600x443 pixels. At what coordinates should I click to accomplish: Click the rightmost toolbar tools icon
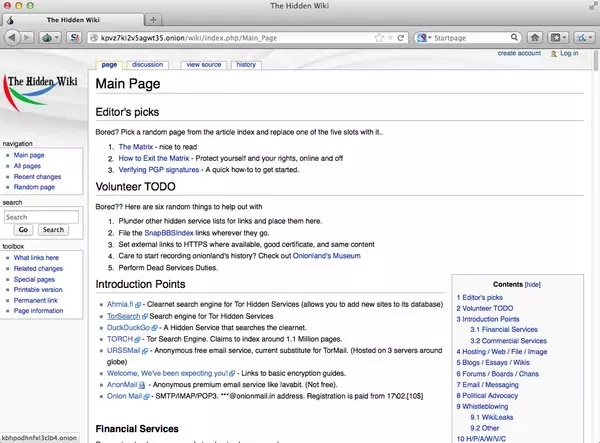coord(582,37)
